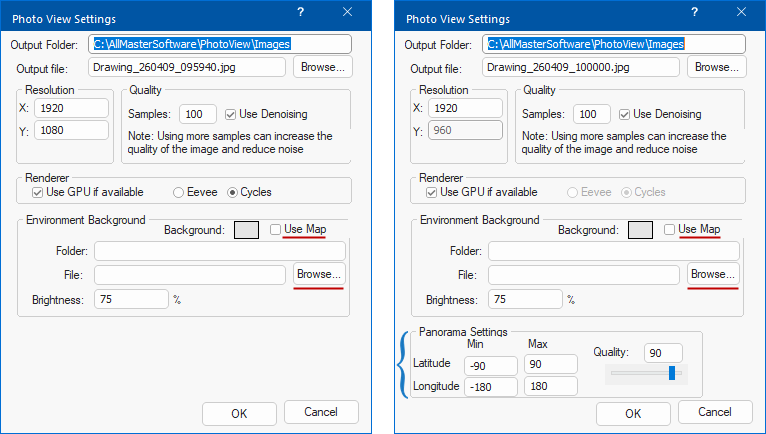Toggle Use Denoising in the left dialog
The image size is (766, 434).
coord(232,114)
